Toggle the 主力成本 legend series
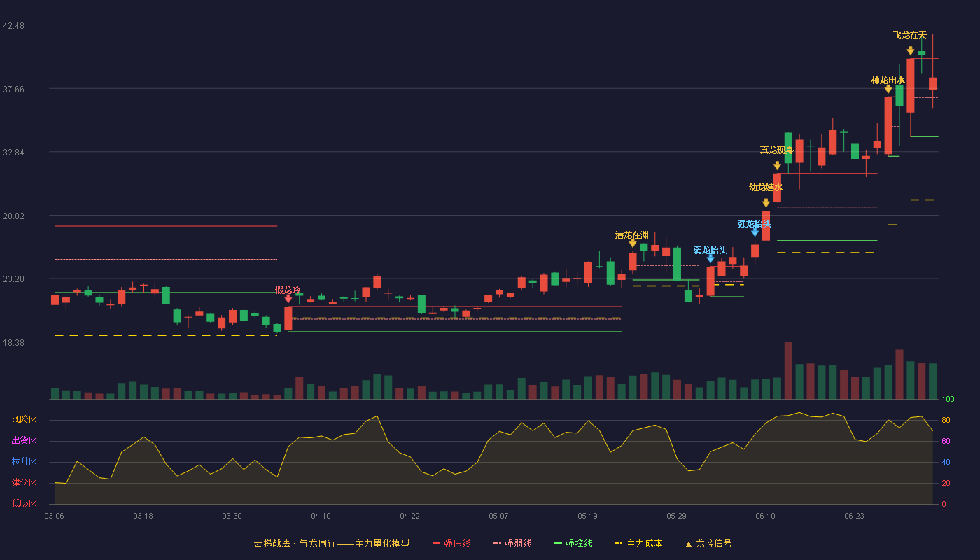Image resolution: width=980 pixels, height=560 pixels. tap(638, 543)
